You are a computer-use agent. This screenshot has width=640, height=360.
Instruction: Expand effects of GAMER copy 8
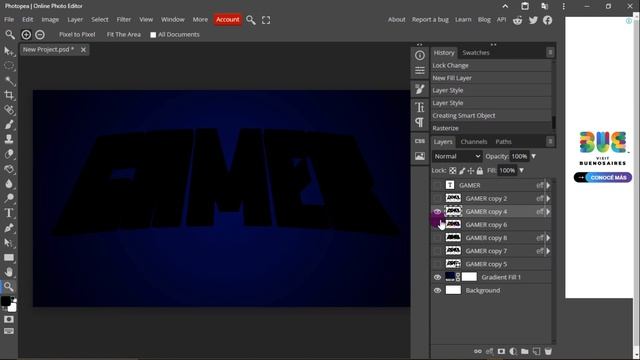coord(548,238)
